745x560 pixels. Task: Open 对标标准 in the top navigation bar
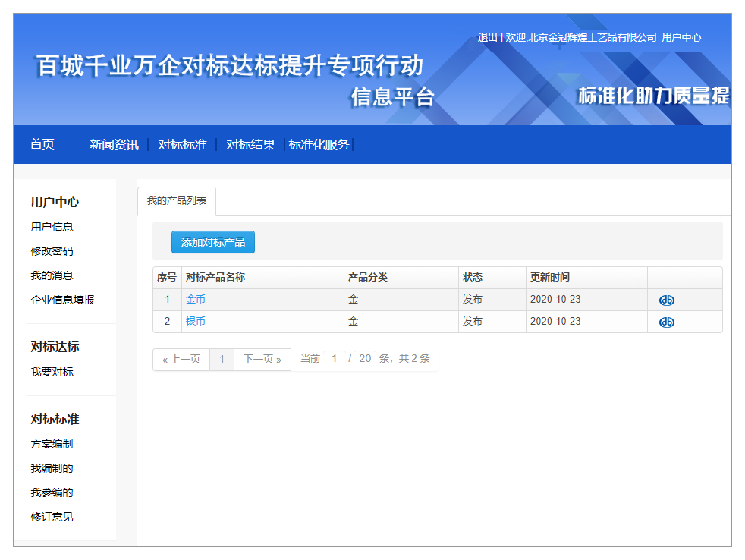(x=182, y=144)
